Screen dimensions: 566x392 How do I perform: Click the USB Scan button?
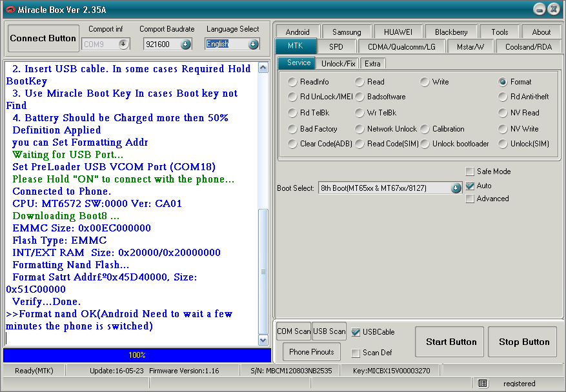click(x=329, y=331)
